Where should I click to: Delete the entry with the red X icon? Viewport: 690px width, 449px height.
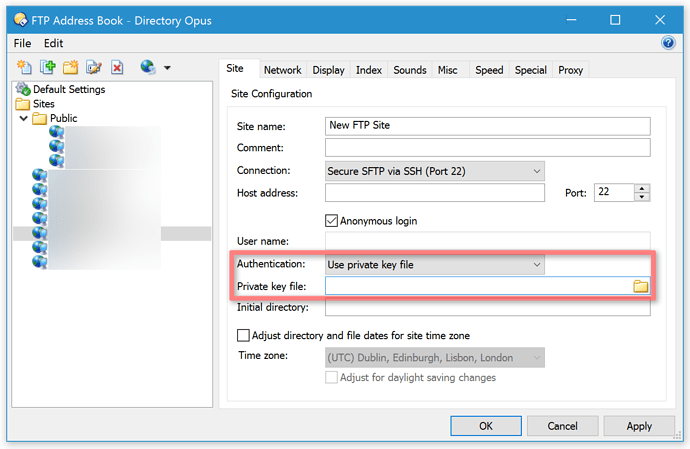coord(117,67)
